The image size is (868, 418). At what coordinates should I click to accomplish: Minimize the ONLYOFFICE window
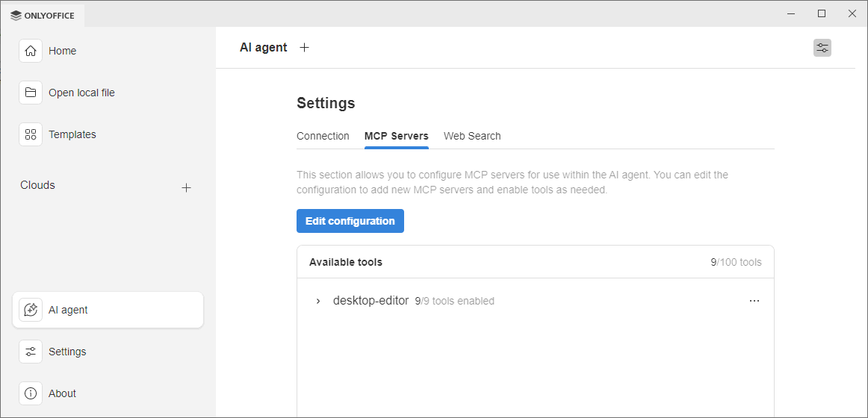(x=792, y=14)
